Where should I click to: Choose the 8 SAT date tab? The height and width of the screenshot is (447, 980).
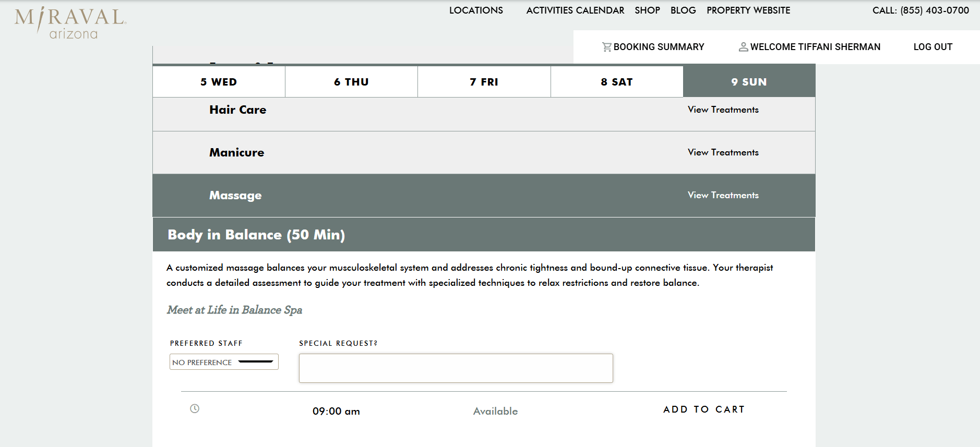point(616,82)
